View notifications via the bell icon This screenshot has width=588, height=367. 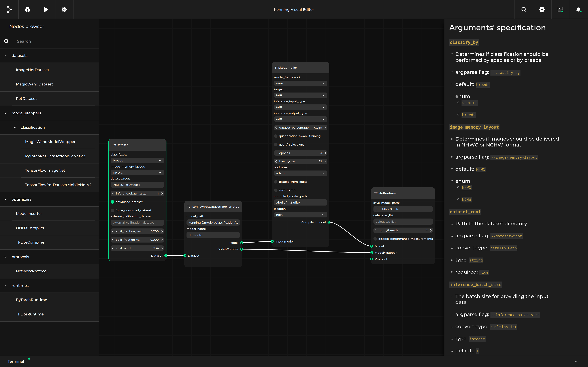pyautogui.click(x=579, y=9)
